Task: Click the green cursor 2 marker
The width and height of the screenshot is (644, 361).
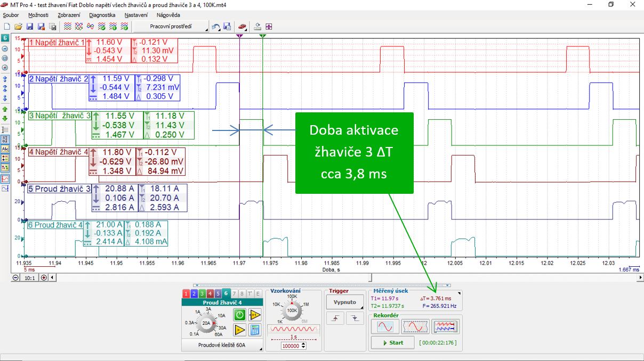Action: 263,36
